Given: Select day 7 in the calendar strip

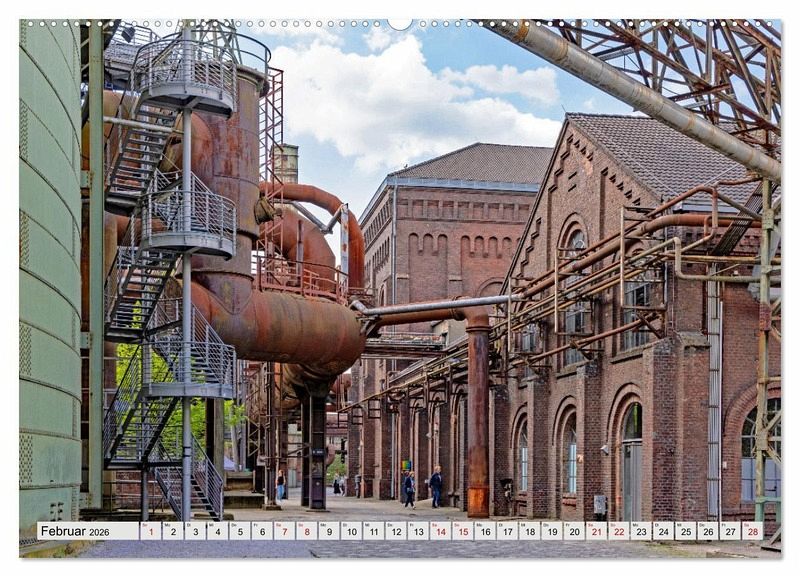Looking at the screenshot, I should point(285,531).
